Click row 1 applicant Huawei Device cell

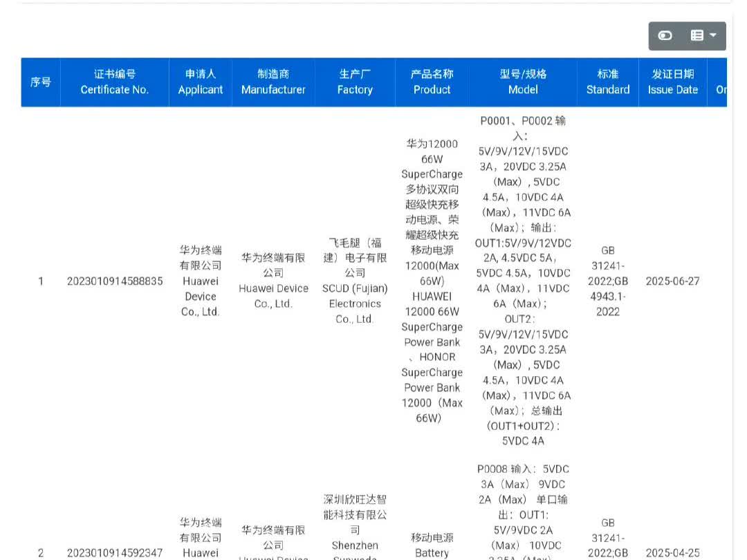point(201,281)
